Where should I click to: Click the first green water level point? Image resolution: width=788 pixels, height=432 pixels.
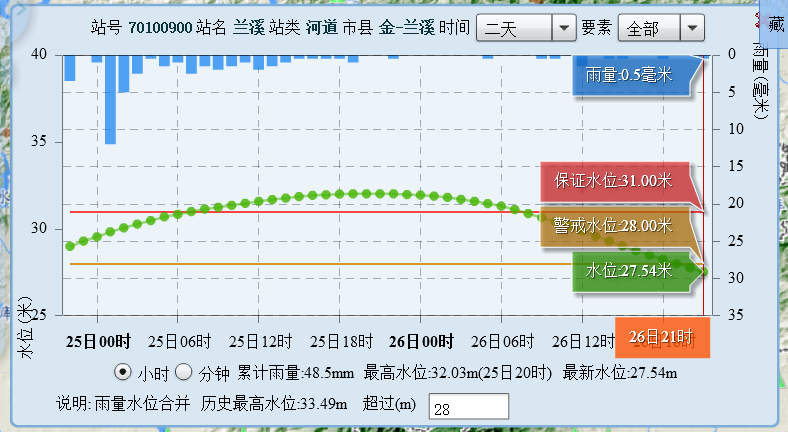point(69,246)
